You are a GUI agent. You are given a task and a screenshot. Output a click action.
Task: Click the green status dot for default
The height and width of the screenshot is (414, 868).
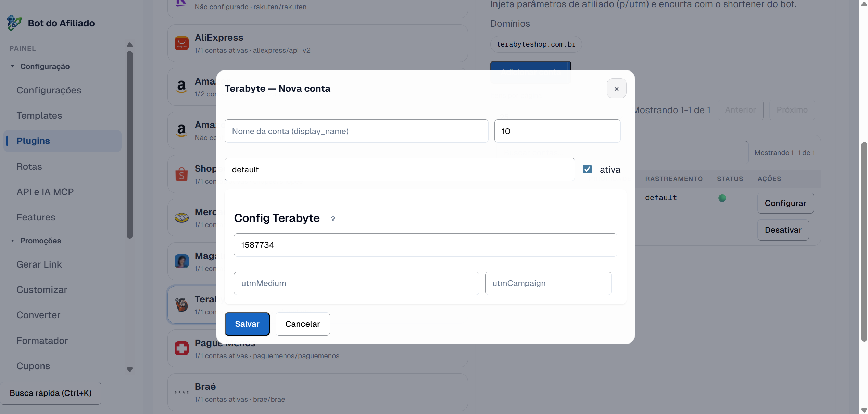pyautogui.click(x=722, y=198)
